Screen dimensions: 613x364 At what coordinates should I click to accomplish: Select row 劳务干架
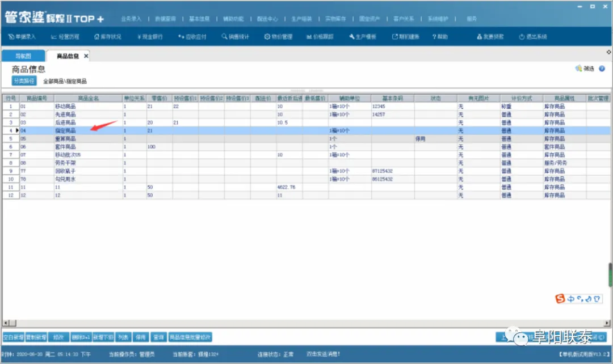click(306, 163)
